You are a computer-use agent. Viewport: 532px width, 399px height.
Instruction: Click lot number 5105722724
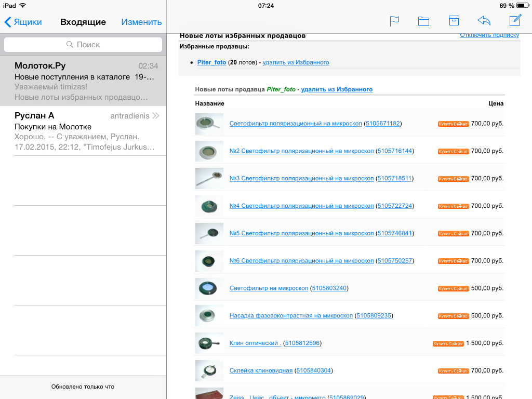(395, 206)
